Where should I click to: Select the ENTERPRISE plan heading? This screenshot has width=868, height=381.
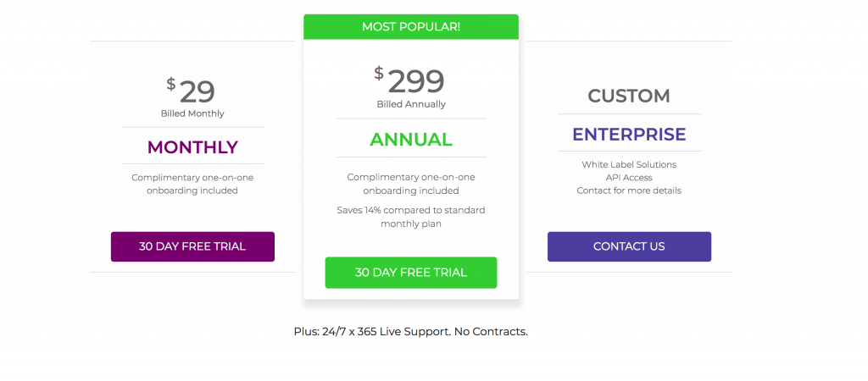(x=629, y=135)
